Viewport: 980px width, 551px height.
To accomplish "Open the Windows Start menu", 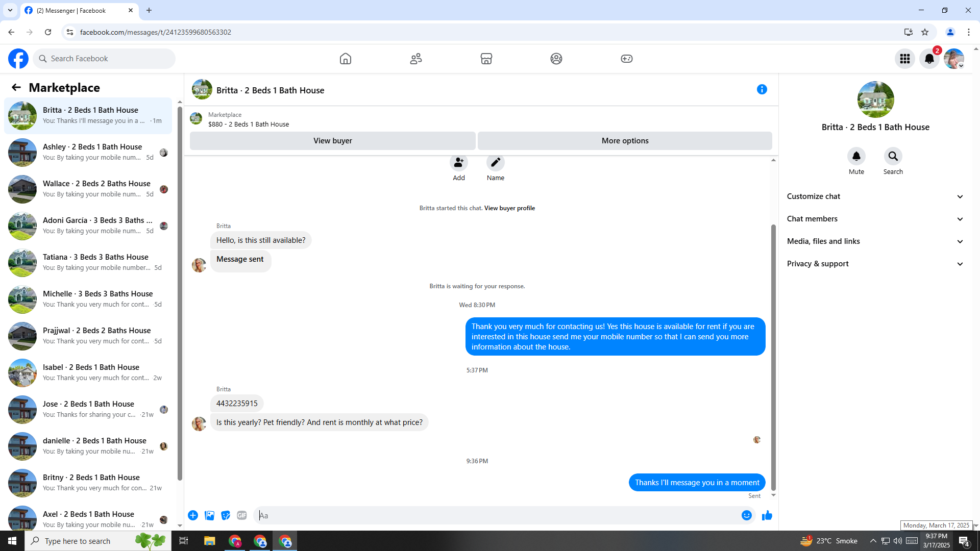I will [x=12, y=541].
